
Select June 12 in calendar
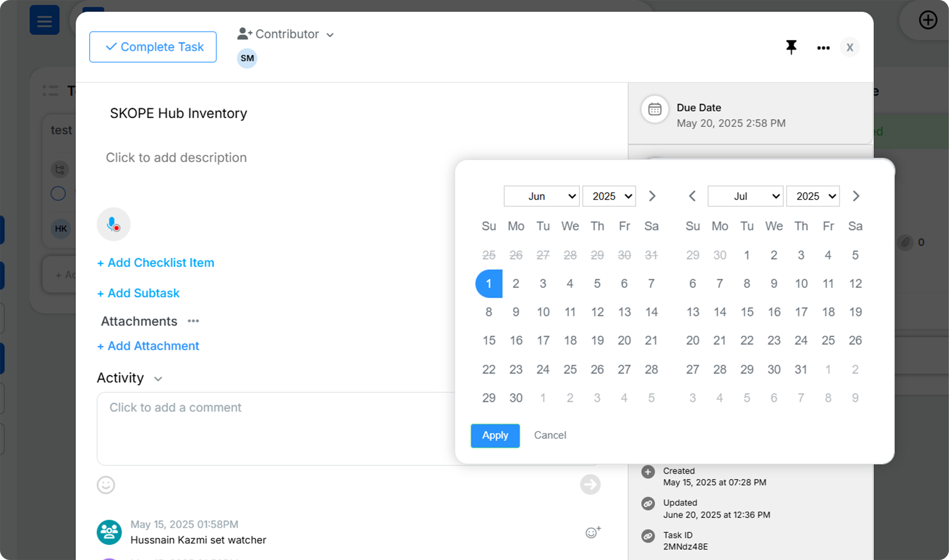[597, 312]
